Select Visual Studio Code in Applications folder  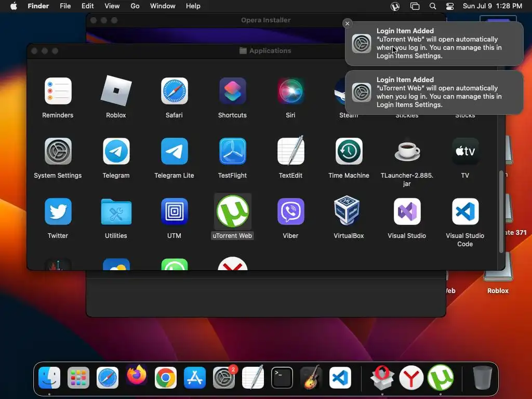click(465, 212)
